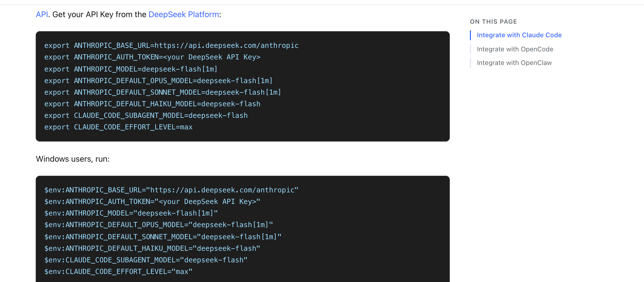Click the export ANTHROPIC_DEFAULT_SONNET_MODEL line
Image resolution: width=644 pixels, height=282 pixels.
pos(163,92)
